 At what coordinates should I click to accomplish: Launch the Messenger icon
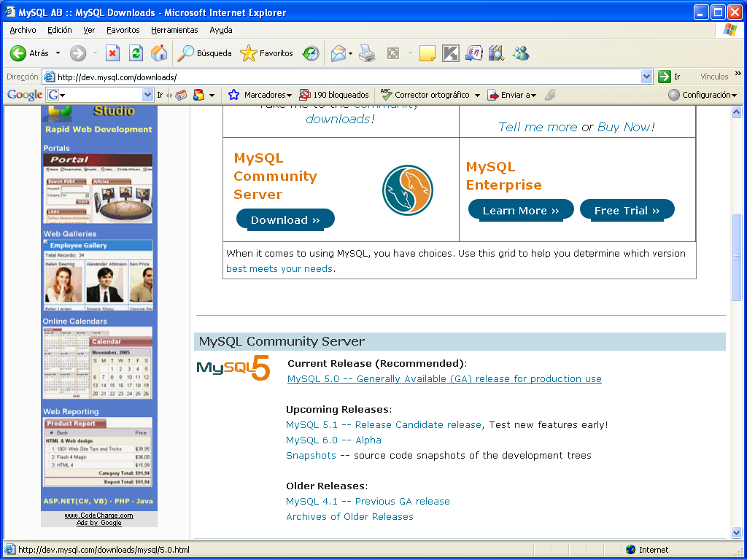point(521,53)
